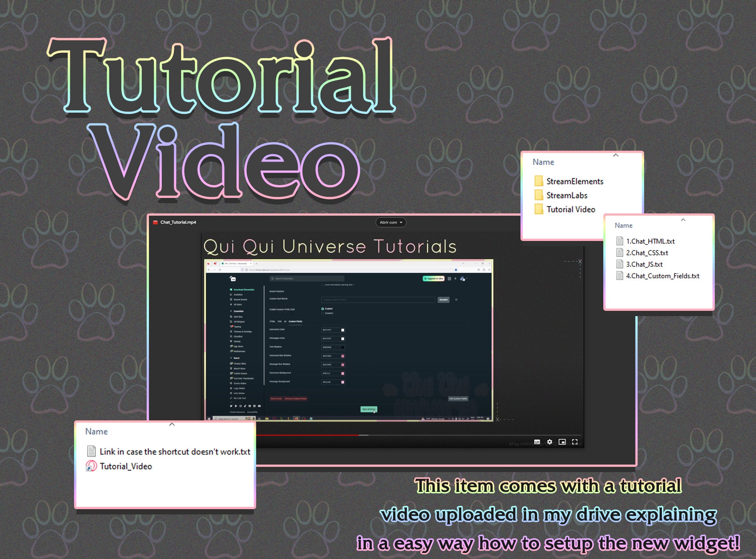The image size is (756, 559).
Task: Enable picture-in-picture mode in player
Action: tap(562, 442)
